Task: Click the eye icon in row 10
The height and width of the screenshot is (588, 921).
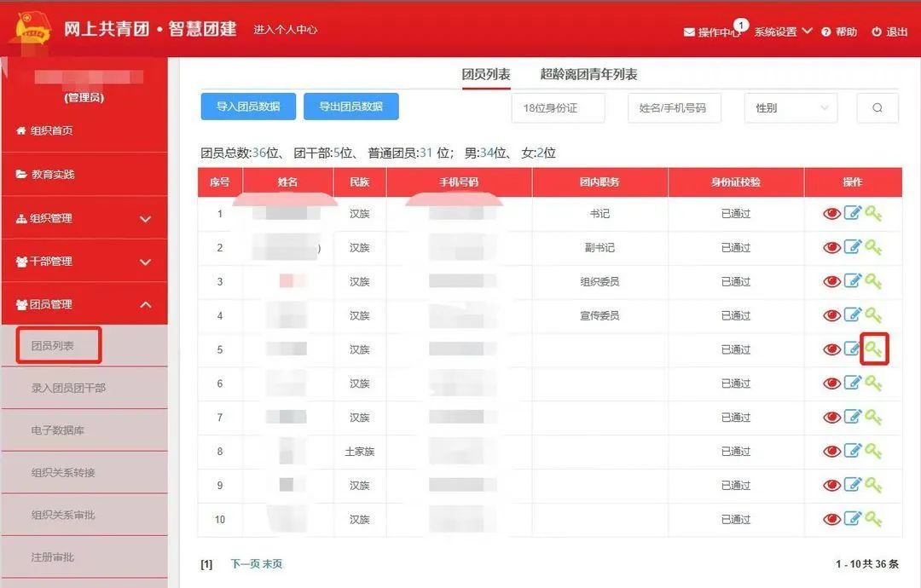Action: coord(831,520)
